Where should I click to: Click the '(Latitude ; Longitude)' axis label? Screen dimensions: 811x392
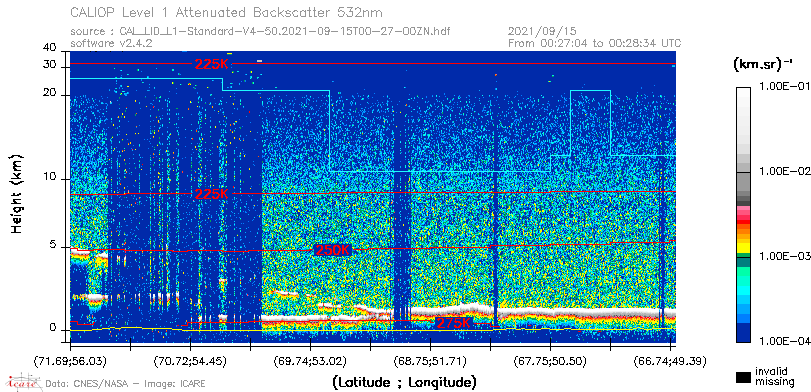[404, 383]
